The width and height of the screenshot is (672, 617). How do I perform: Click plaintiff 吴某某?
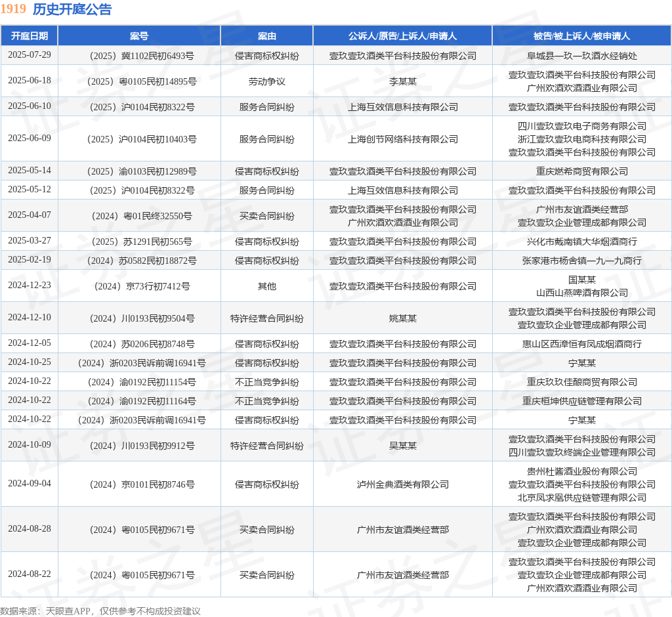coord(402,446)
